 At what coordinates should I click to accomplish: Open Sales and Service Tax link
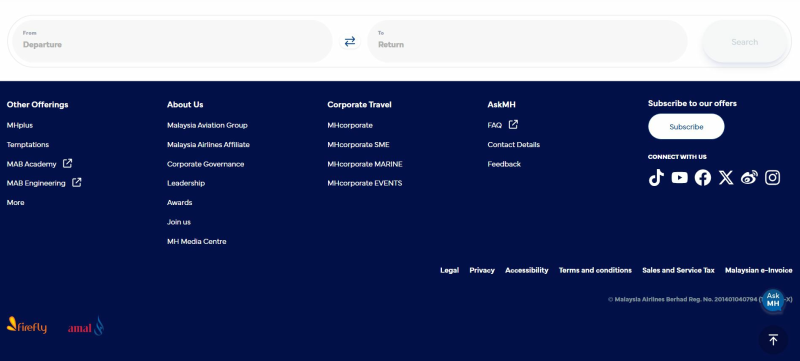[x=678, y=270]
